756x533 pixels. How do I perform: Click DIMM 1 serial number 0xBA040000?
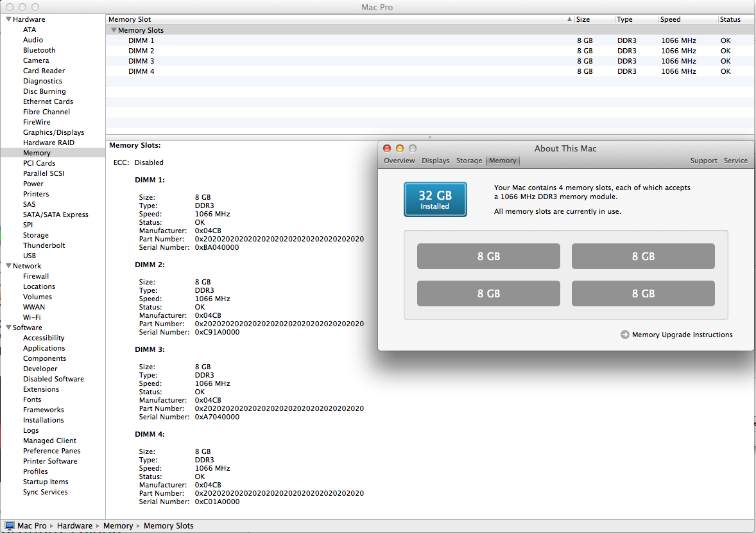217,247
